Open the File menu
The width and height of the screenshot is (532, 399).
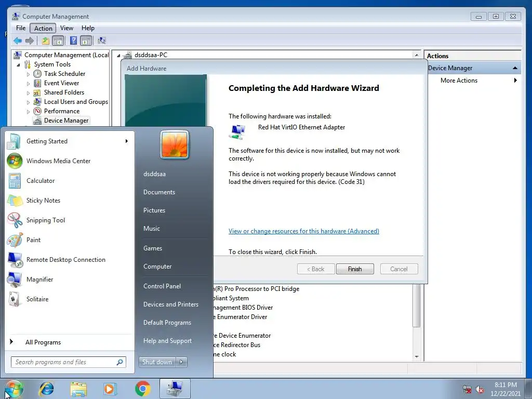coord(21,28)
